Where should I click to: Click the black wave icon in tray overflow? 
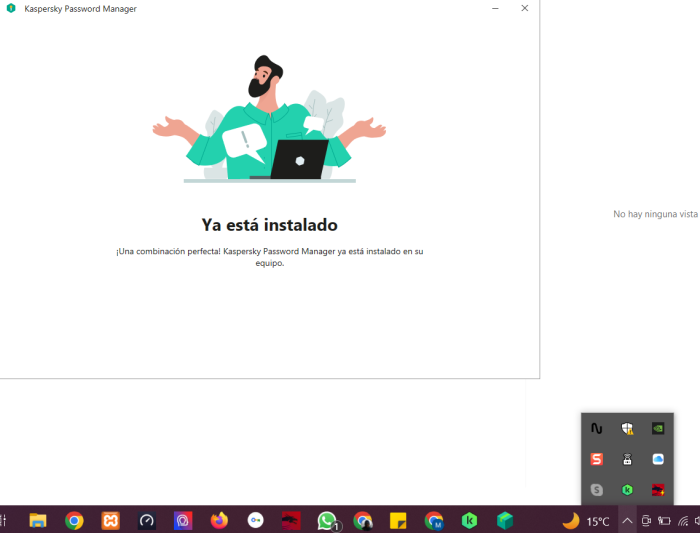click(596, 429)
